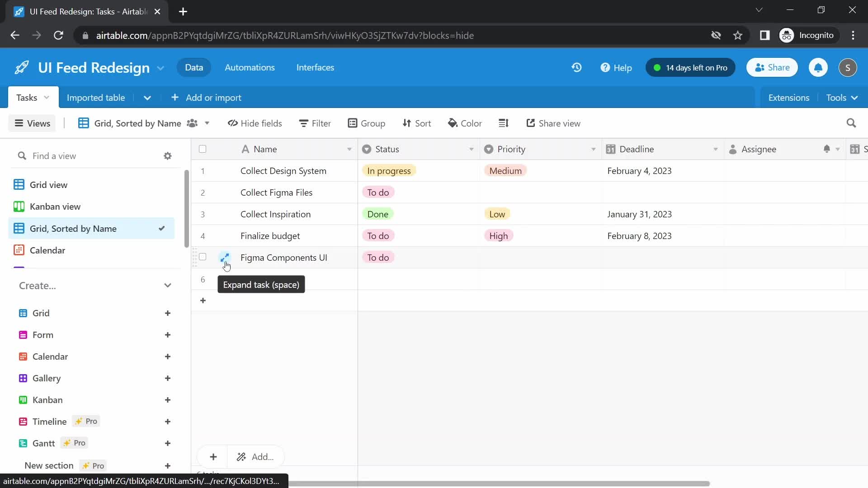Enable checkbox for row 4 Finalize budget
The image size is (868, 488).
203,235
